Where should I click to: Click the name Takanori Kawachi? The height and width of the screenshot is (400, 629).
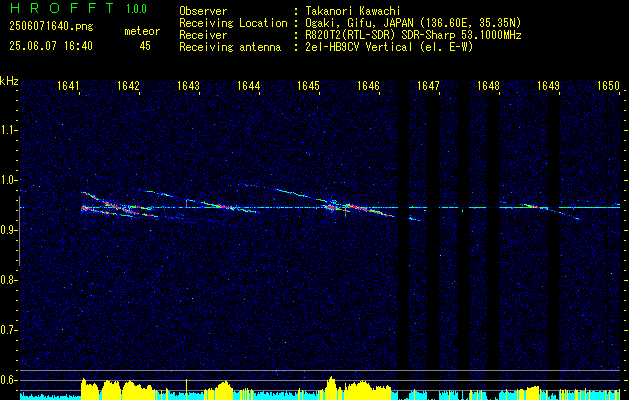[x=353, y=11]
